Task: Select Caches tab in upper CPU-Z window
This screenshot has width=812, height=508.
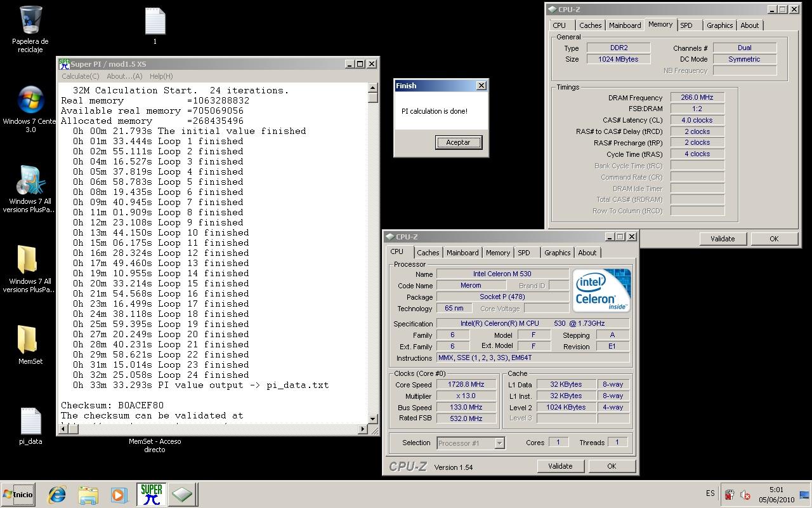Action: [x=590, y=25]
